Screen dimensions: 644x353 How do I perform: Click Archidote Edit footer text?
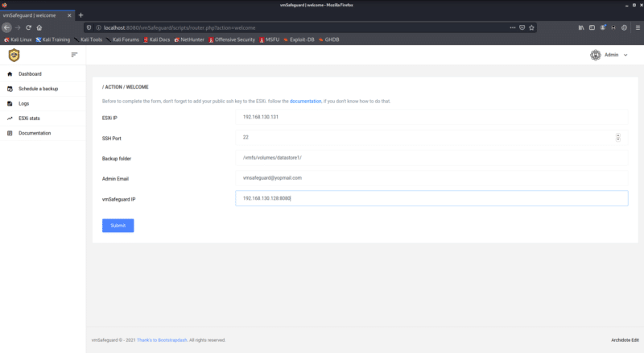(x=625, y=340)
